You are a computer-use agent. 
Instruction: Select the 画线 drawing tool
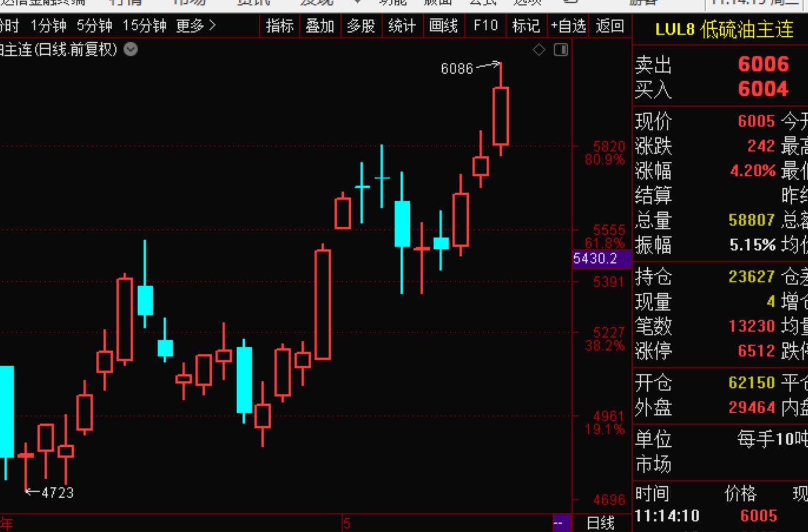click(444, 27)
